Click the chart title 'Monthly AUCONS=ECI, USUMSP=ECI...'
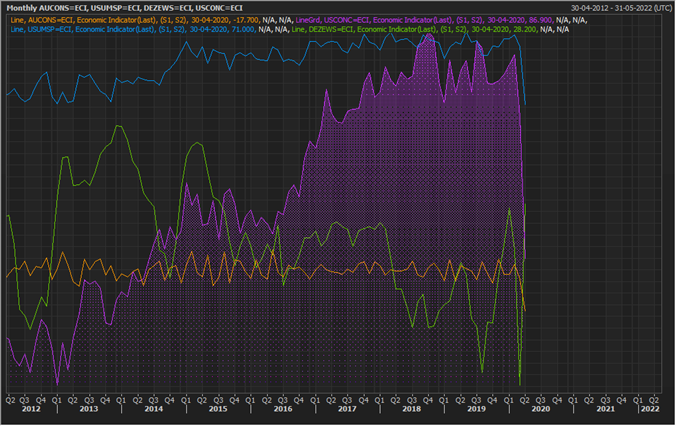Image resolution: width=676 pixels, height=426 pixels. (125, 8)
